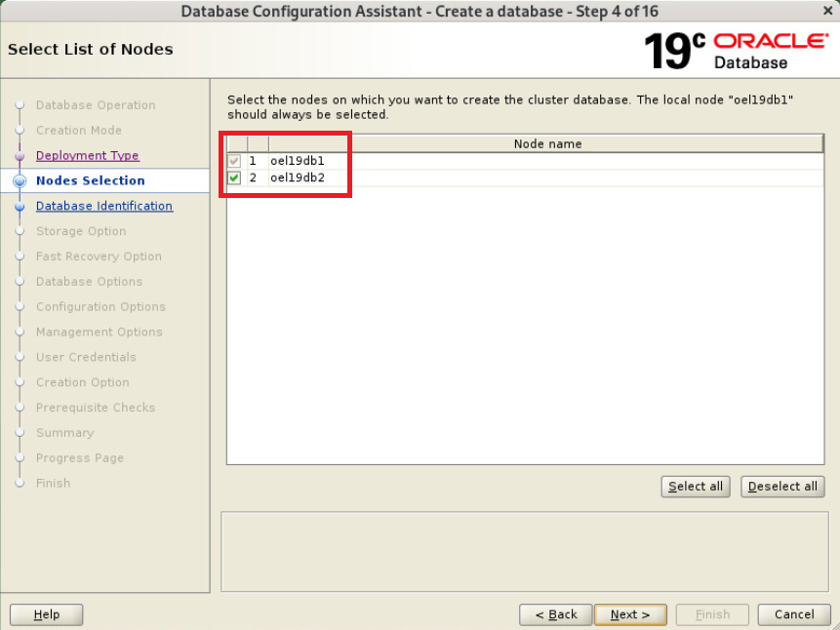The image size is (840, 630).
Task: Click the Oracle 19c Database logo
Action: click(x=736, y=51)
